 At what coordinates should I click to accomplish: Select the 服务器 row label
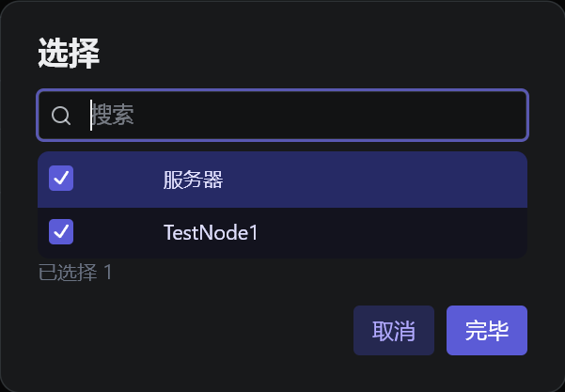(x=193, y=180)
